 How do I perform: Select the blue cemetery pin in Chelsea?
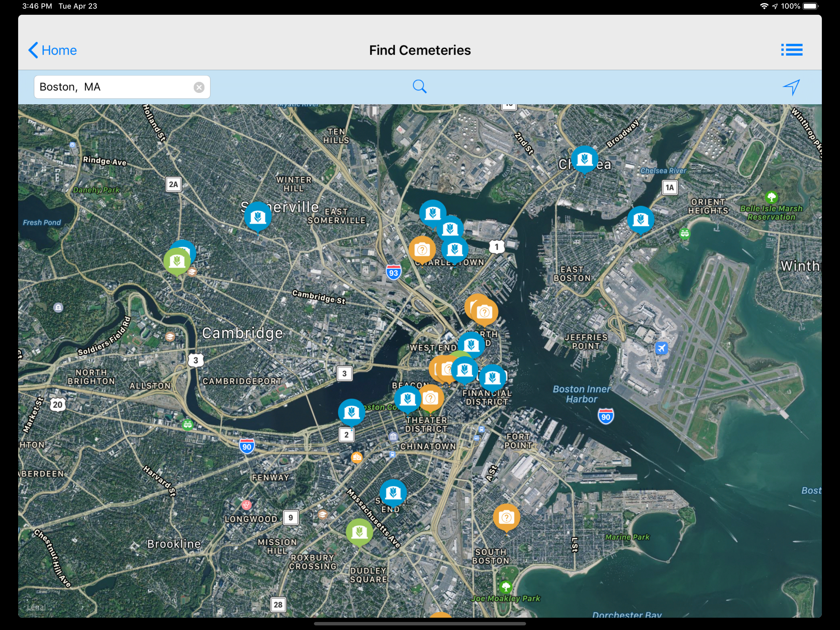coord(584,159)
